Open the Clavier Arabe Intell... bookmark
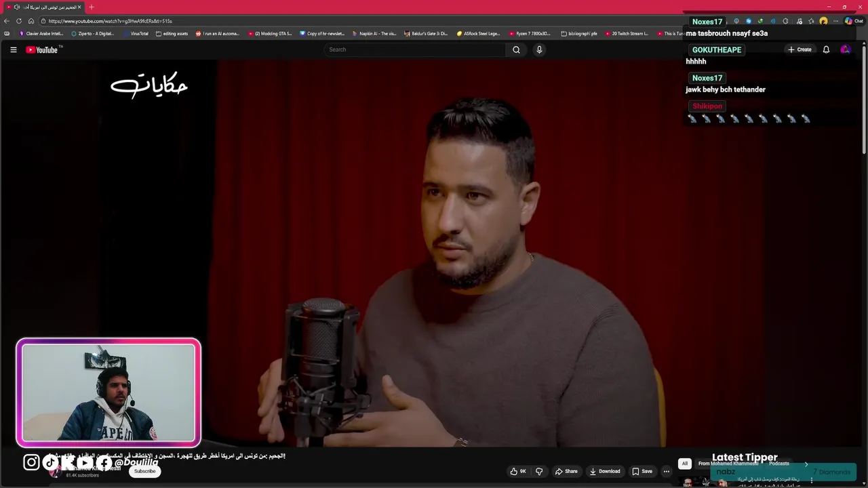Viewport: 868px width, 488px height. pyautogui.click(x=41, y=33)
